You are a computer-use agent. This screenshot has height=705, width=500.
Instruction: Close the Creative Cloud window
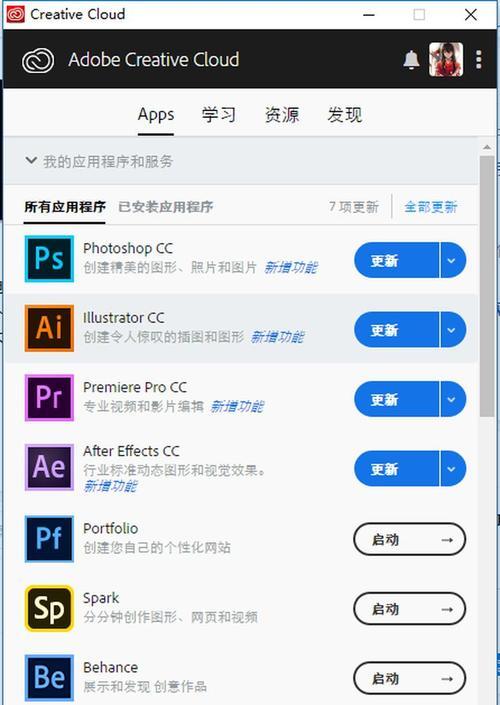(470, 15)
